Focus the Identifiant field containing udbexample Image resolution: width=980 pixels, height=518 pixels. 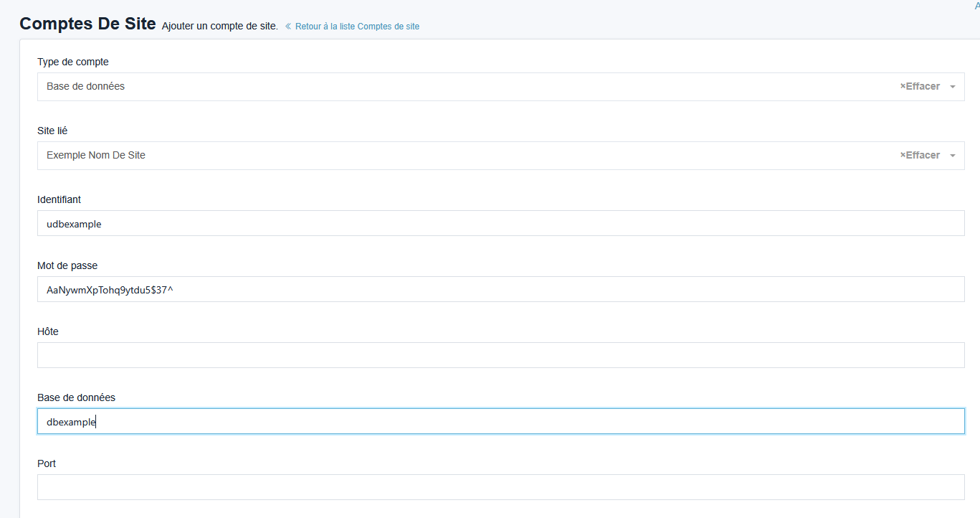(500, 224)
